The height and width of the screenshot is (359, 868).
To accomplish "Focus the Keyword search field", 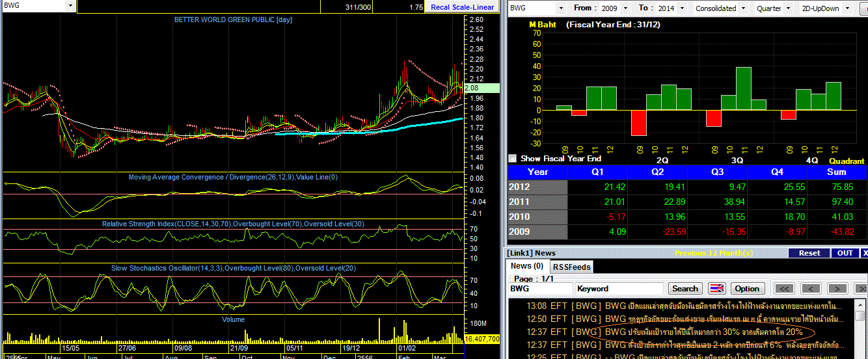I will [619, 288].
